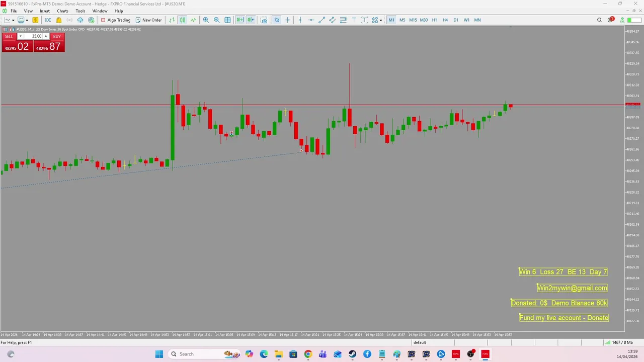Increase lot volume with up arrow

[x=45, y=36]
